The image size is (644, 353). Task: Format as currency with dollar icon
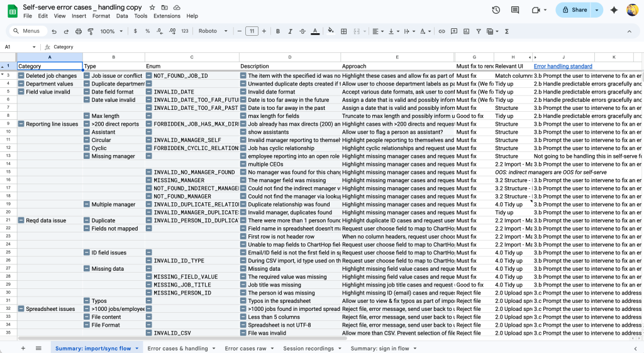tap(135, 31)
